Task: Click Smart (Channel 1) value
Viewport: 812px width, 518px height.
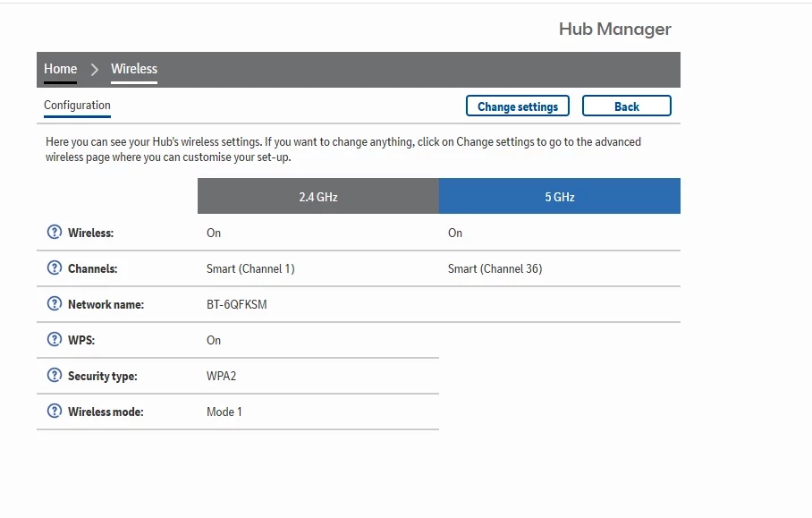Action: tap(250, 268)
